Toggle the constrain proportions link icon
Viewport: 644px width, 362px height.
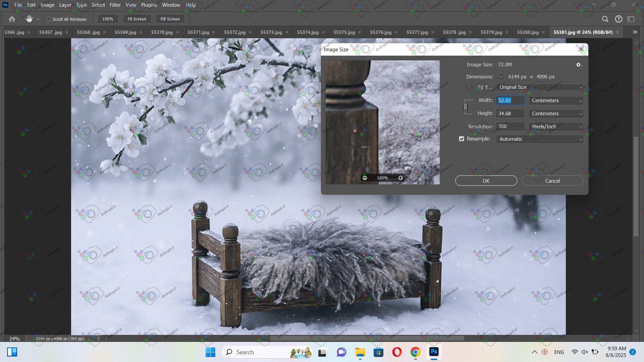coord(465,107)
